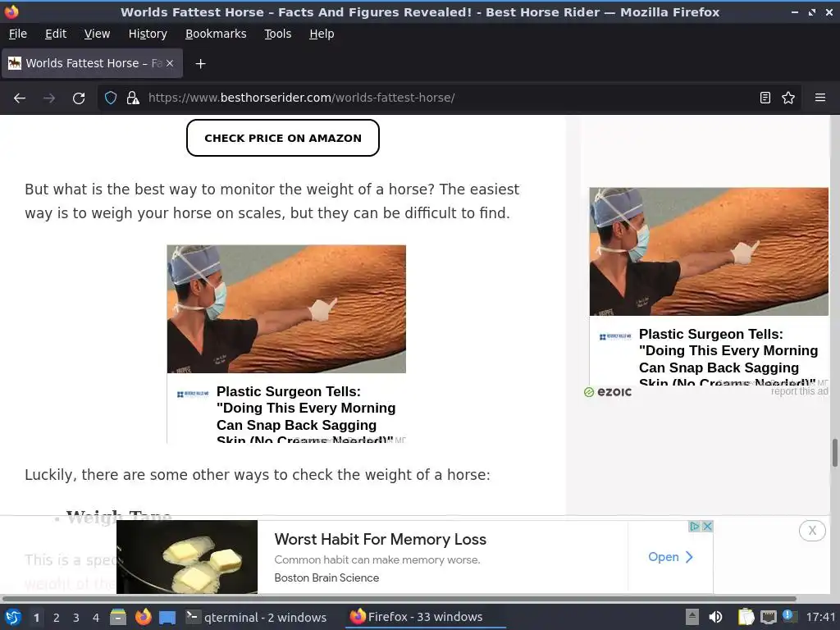Switch to workspace 1
Viewport: 840px width, 630px height.
36,618
